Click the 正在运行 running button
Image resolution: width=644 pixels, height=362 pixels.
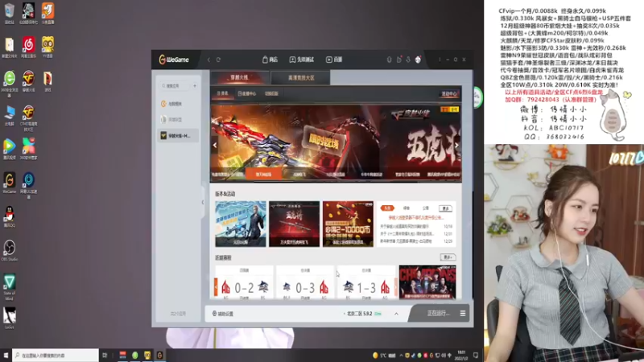pos(438,313)
